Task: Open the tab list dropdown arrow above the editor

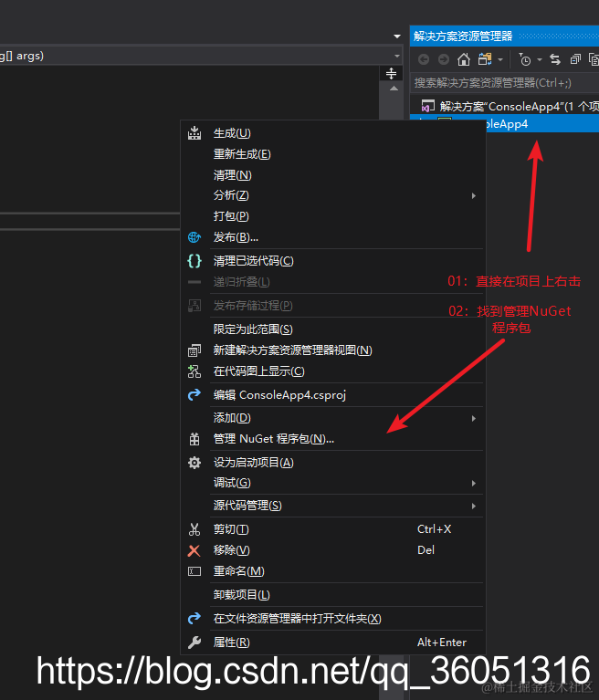Action: [397, 37]
